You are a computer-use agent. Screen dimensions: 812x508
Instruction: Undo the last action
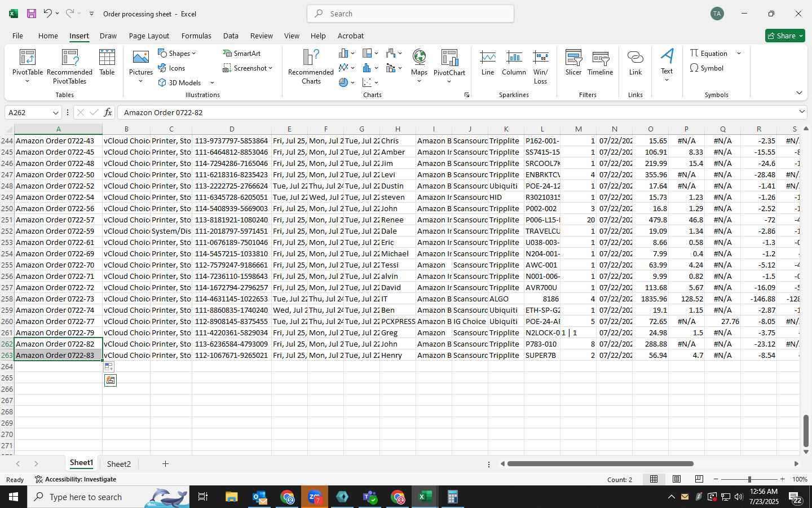point(48,14)
